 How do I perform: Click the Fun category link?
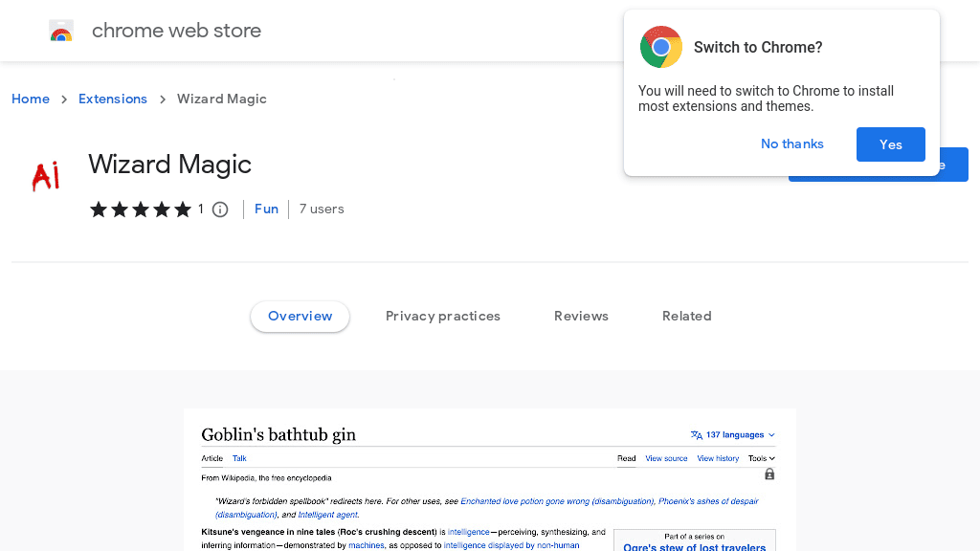[x=266, y=209]
